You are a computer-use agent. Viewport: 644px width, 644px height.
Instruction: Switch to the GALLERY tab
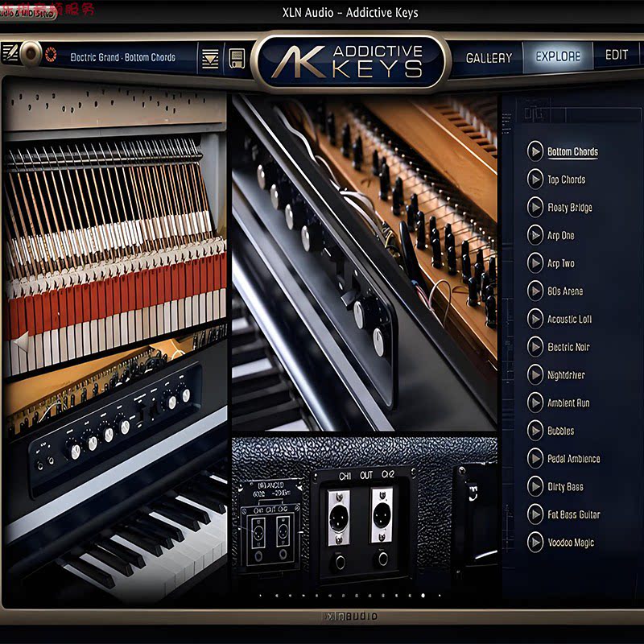pos(489,58)
